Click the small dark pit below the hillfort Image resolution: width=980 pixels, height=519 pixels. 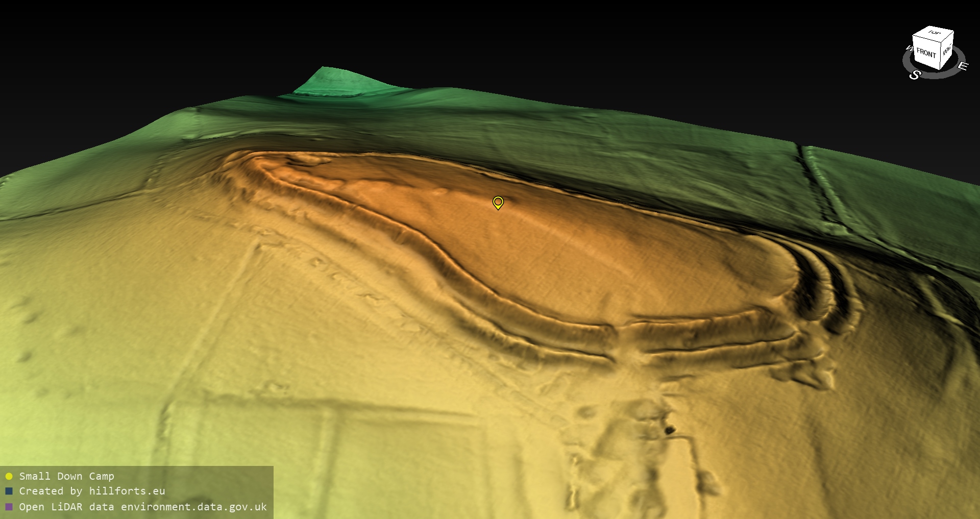[x=670, y=430]
